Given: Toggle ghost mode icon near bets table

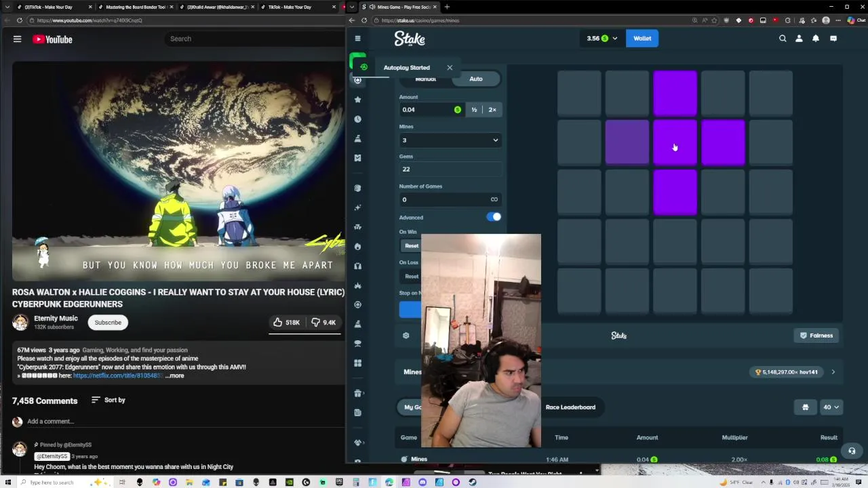Looking at the screenshot, I should 805,407.
